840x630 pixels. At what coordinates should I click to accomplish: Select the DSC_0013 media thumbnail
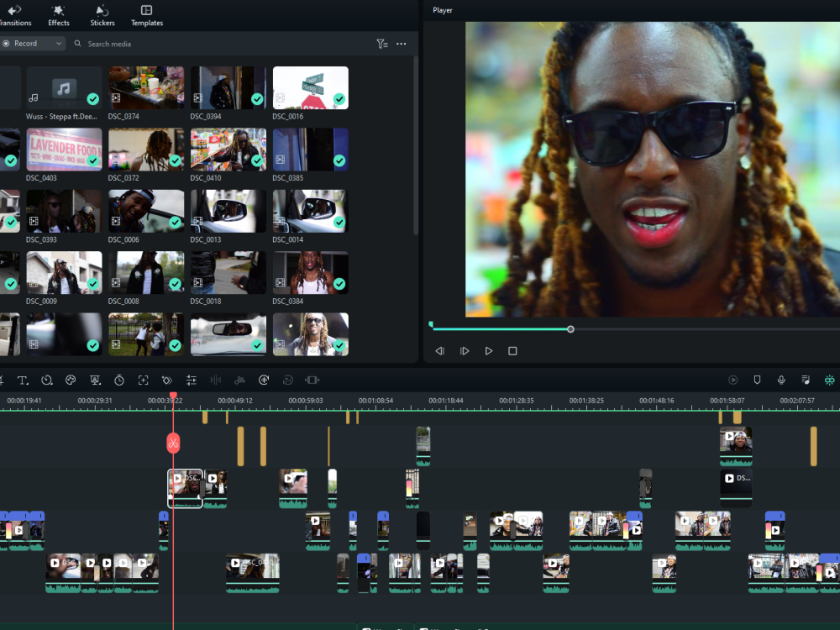pos(228,211)
